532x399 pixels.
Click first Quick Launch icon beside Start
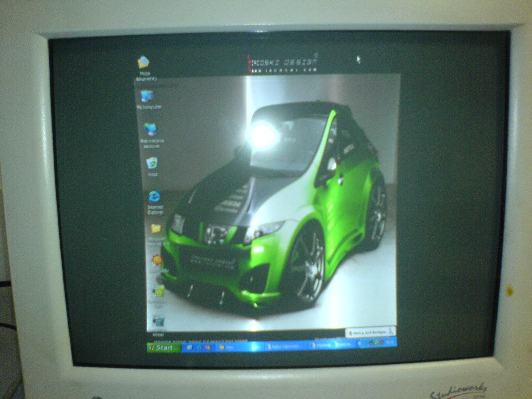(x=190, y=348)
